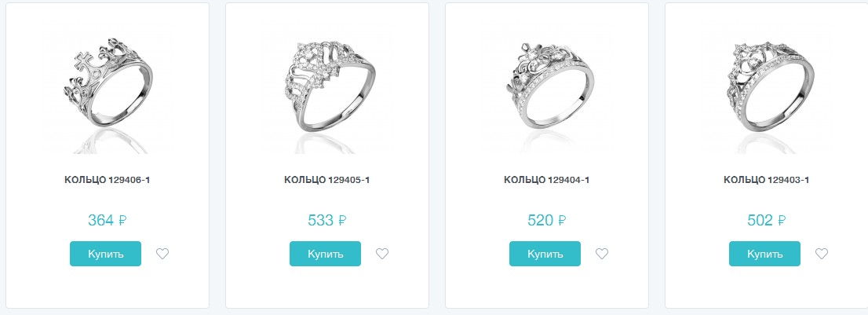
Task: Open the КОЛЬЦО 129406-1 product title
Action: point(107,180)
